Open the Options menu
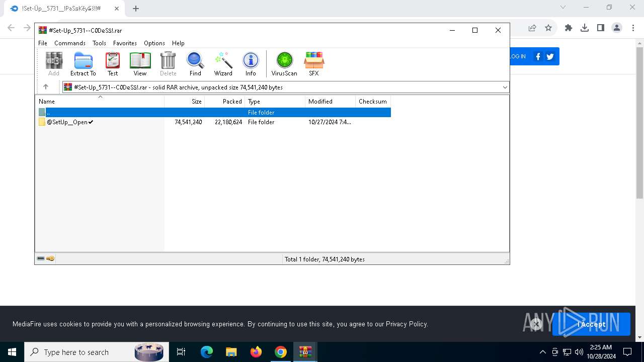The width and height of the screenshot is (644, 362). point(154,43)
